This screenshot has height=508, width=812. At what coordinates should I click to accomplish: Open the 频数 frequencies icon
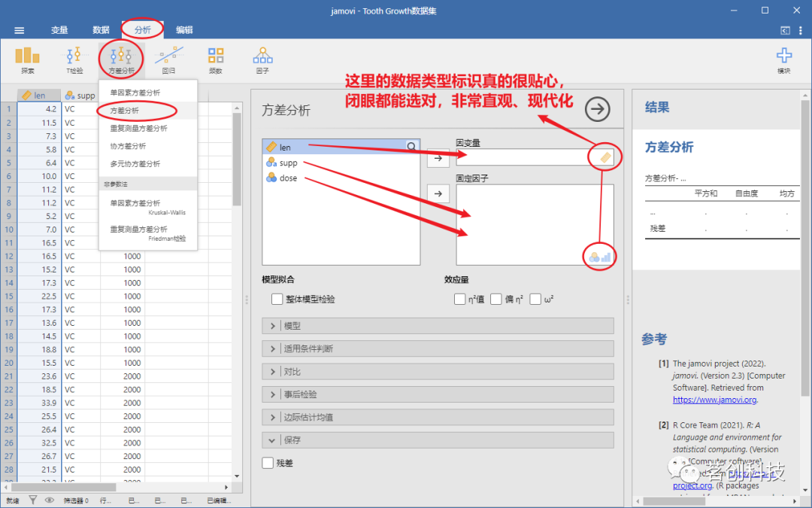point(216,59)
